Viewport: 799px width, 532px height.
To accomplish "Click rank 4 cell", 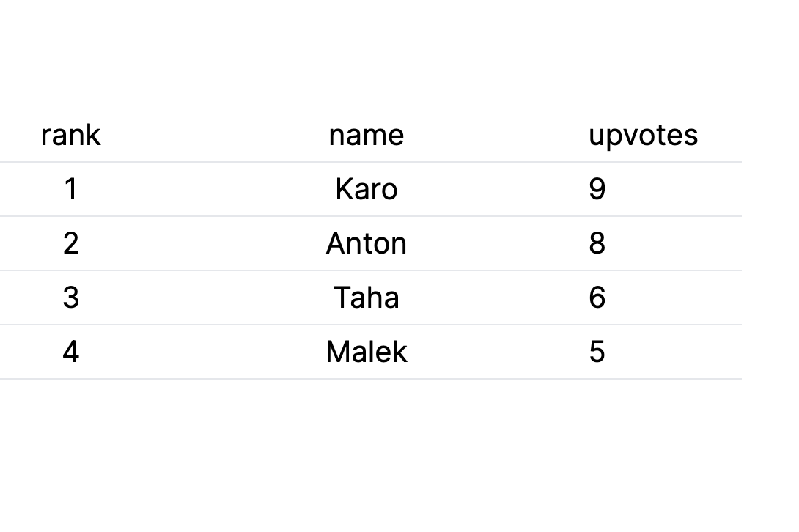I will pos(71,352).
